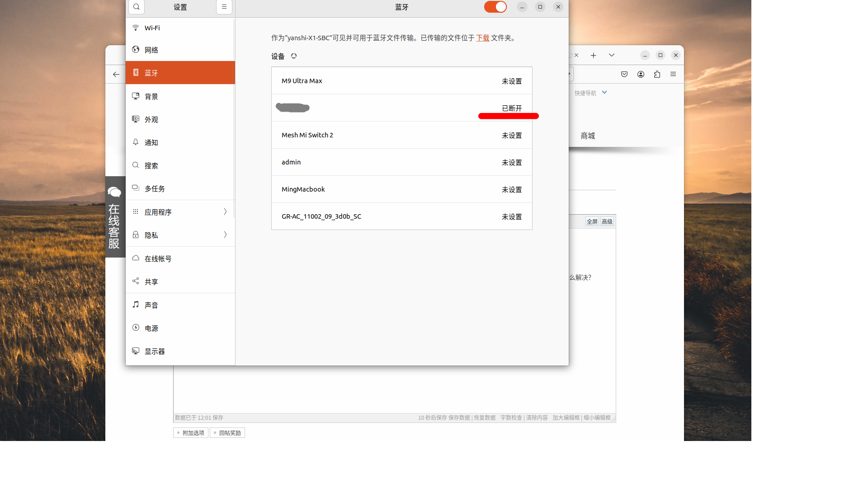
Task: Open the 通知 notifications bell item
Action: click(136, 142)
